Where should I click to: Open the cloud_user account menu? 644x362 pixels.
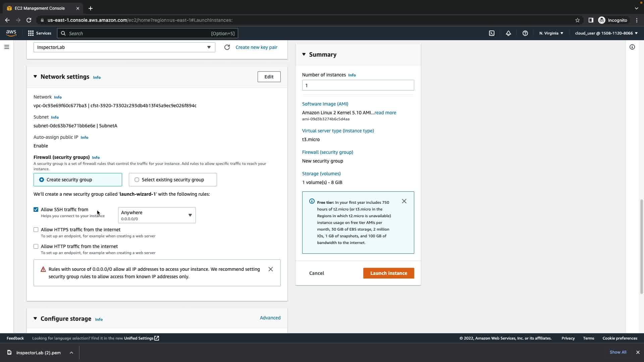pos(606,33)
